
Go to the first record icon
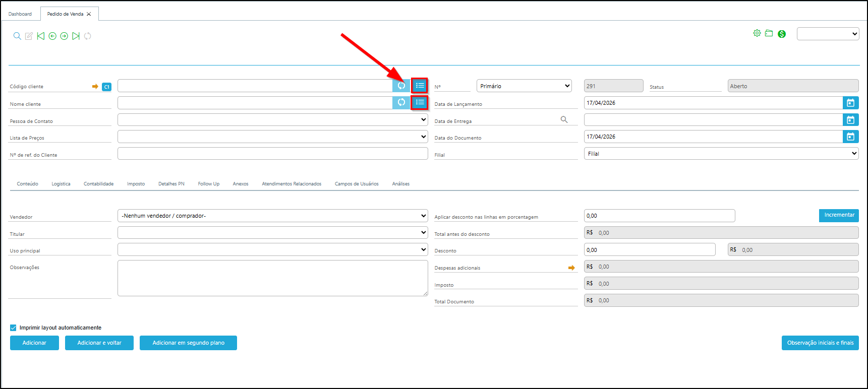pos(41,36)
